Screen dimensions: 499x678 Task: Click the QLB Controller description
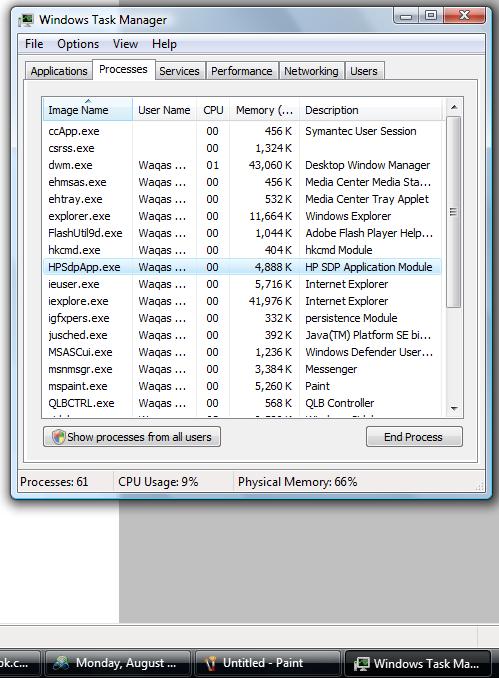coord(339,403)
